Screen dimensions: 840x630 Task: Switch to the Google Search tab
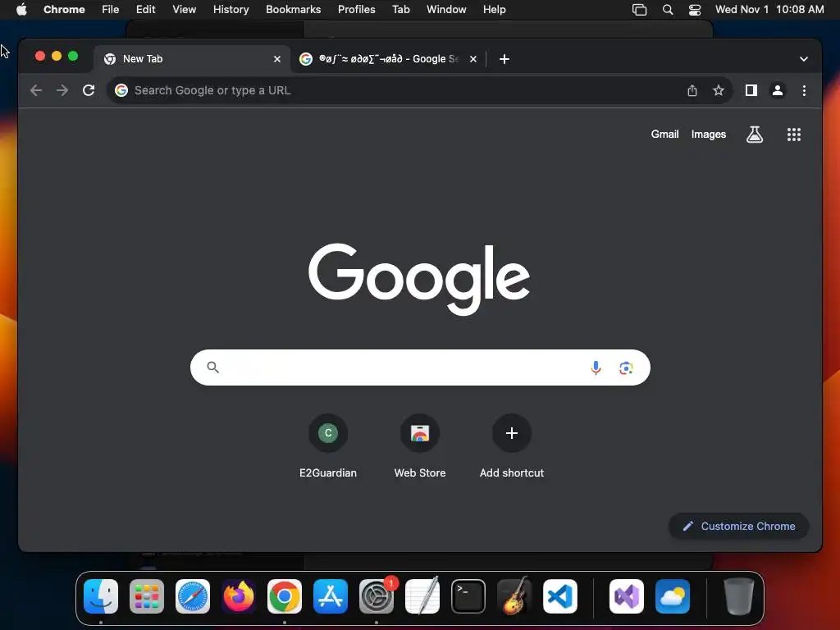387,59
